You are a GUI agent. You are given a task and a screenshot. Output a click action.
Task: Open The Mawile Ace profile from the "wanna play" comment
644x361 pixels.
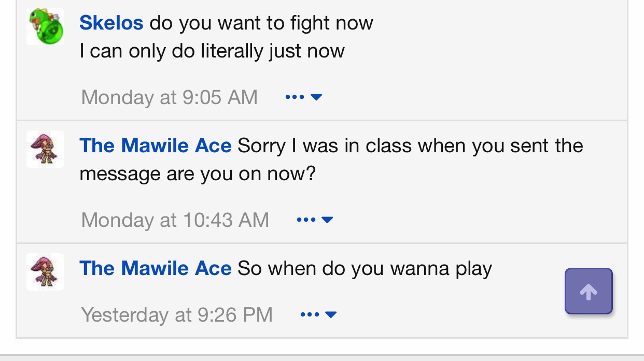coord(155,269)
